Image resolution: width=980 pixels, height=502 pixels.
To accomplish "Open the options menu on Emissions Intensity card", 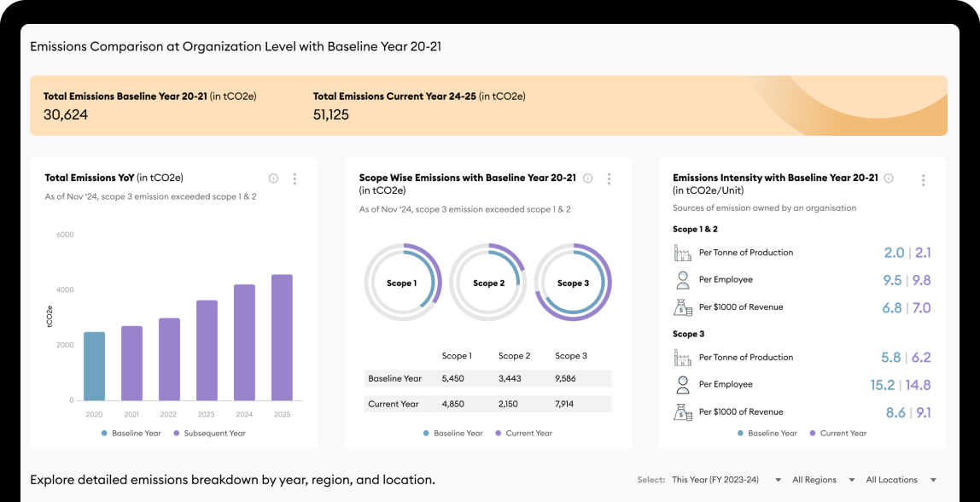I will [923, 179].
